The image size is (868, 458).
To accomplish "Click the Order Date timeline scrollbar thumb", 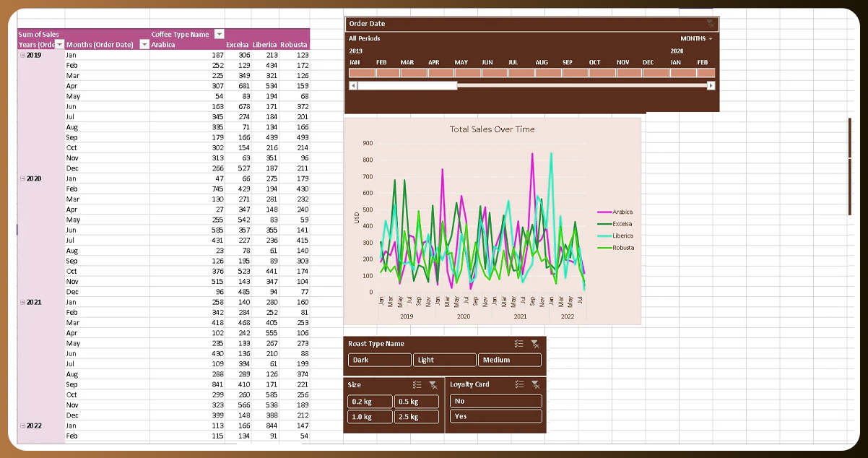I will point(407,86).
